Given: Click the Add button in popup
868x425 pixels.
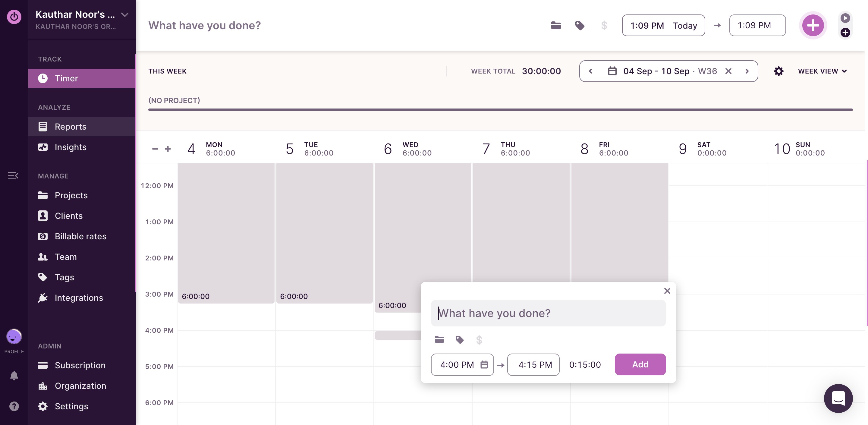Looking at the screenshot, I should [640, 364].
